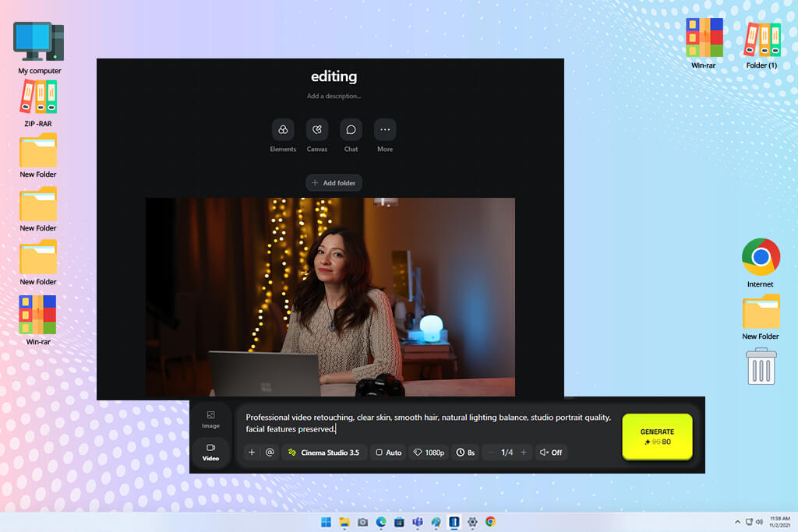
Task: Expand the system tray hidden icons chevron
Action: (x=737, y=522)
